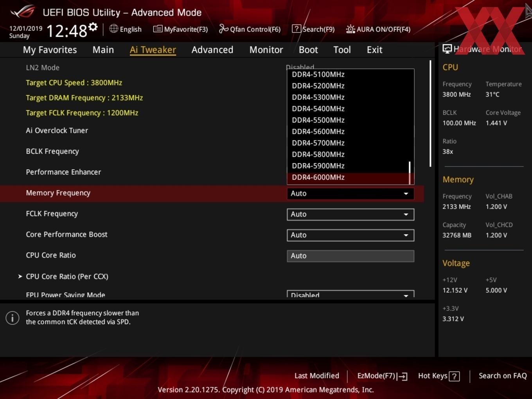
Task: Switch to EzMode(F7)
Action: (x=382, y=376)
